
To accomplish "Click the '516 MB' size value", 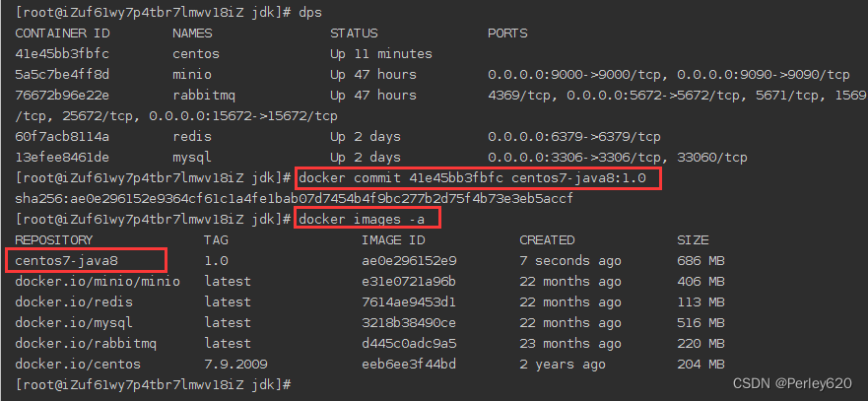I will [x=701, y=323].
